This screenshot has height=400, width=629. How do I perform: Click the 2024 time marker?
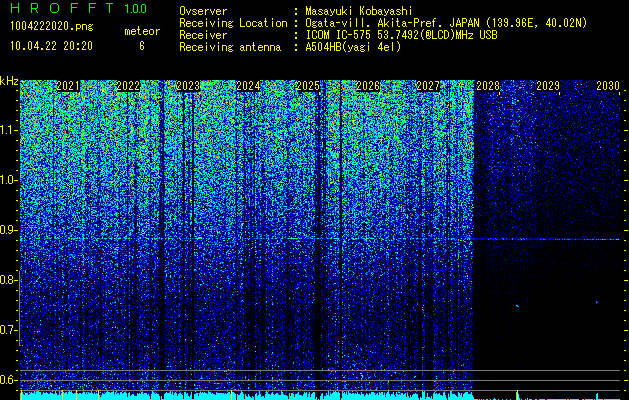[248, 86]
